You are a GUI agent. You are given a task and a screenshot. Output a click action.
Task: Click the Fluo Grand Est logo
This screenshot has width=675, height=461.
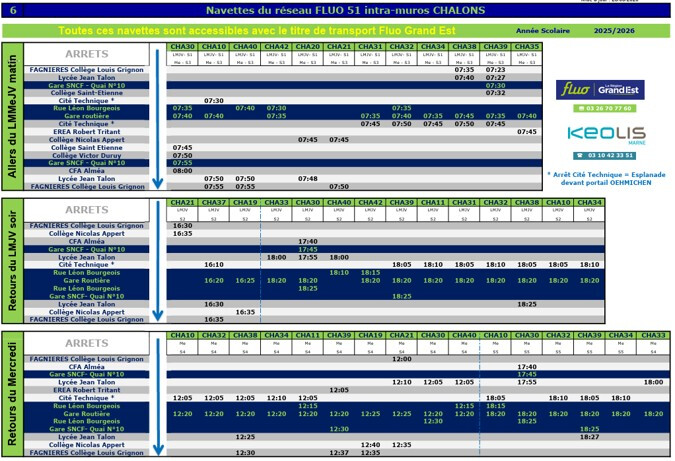click(600, 90)
